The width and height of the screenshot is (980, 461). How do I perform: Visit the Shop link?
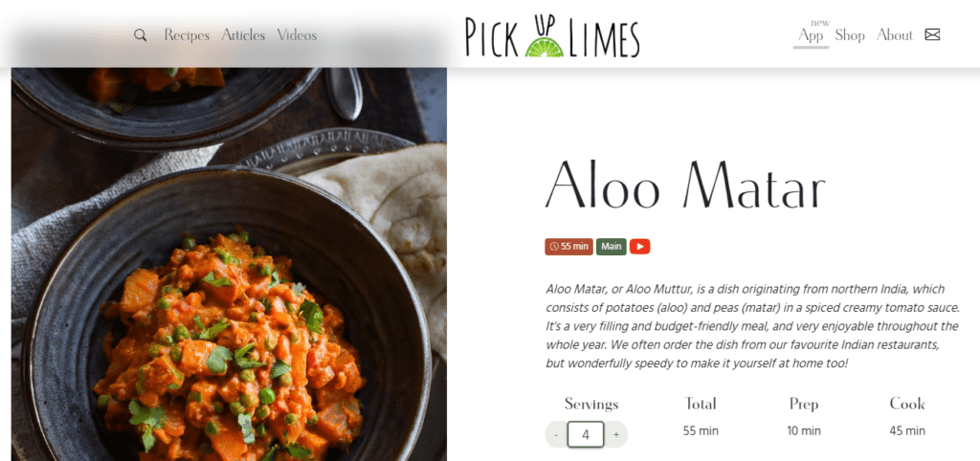point(850,35)
